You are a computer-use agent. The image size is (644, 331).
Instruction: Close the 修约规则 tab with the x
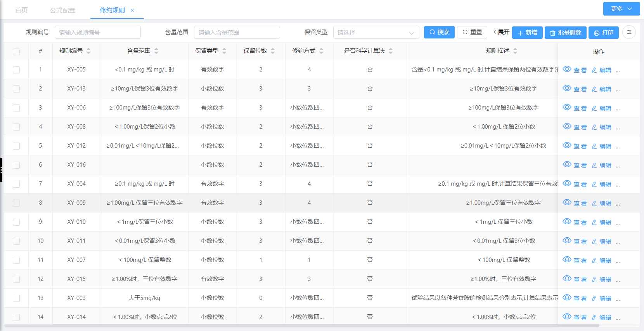click(x=132, y=10)
